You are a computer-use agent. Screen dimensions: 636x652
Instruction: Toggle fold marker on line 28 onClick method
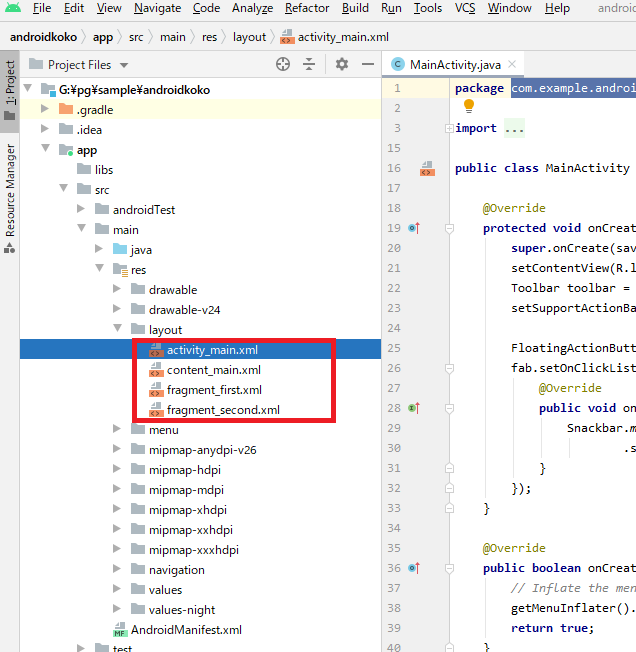pyautogui.click(x=449, y=408)
